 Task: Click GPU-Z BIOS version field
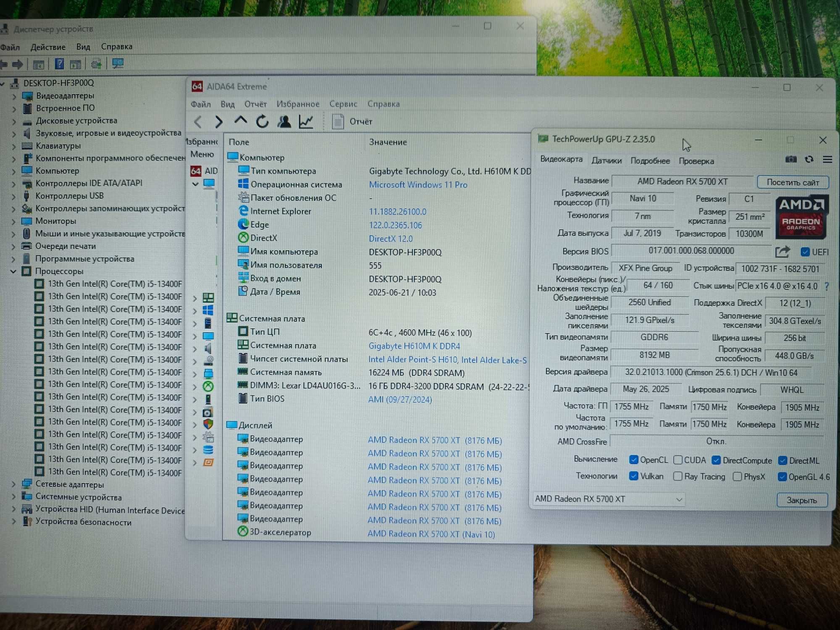pos(691,251)
